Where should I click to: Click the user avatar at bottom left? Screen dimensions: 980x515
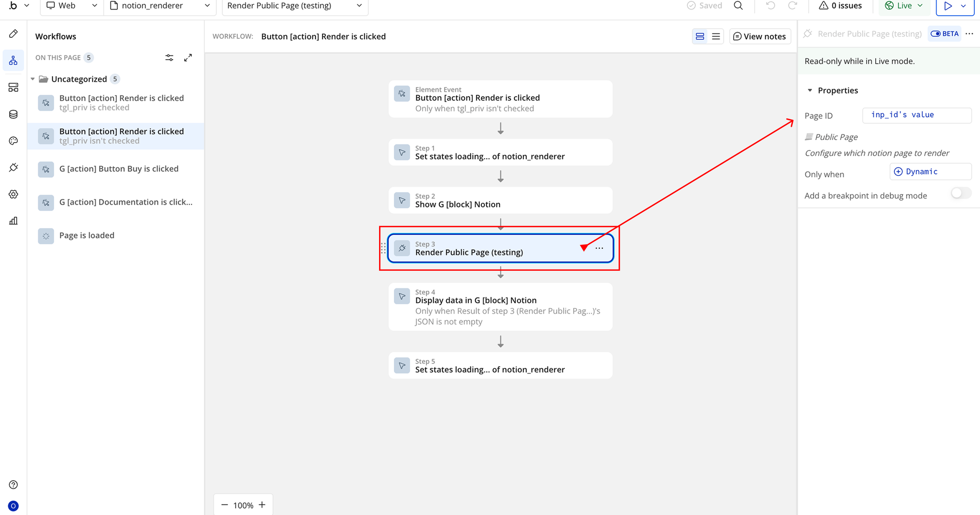(x=13, y=506)
